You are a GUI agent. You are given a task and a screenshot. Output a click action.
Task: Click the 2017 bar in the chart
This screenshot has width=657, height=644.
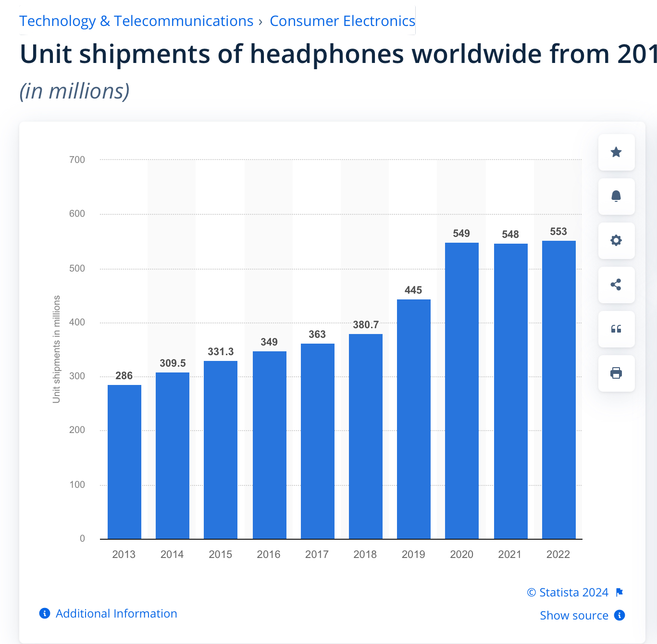(318, 441)
